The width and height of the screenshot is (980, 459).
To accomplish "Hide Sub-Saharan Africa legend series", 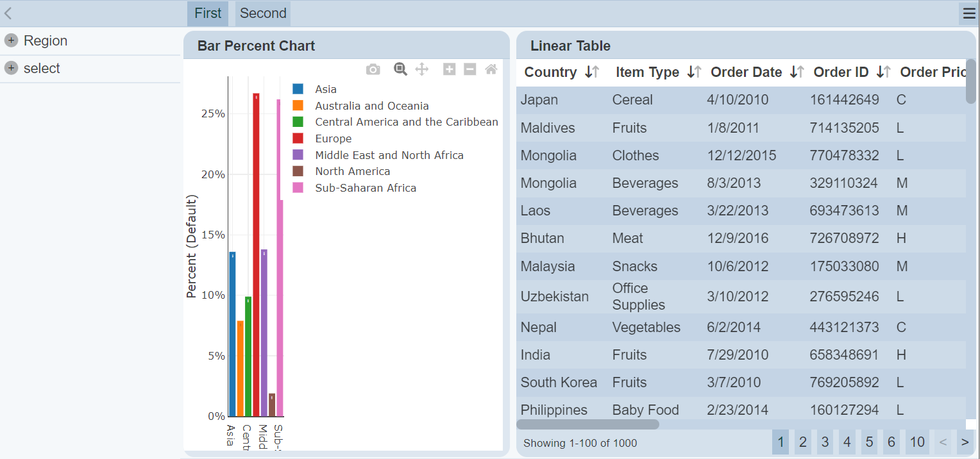I will 365,188.
